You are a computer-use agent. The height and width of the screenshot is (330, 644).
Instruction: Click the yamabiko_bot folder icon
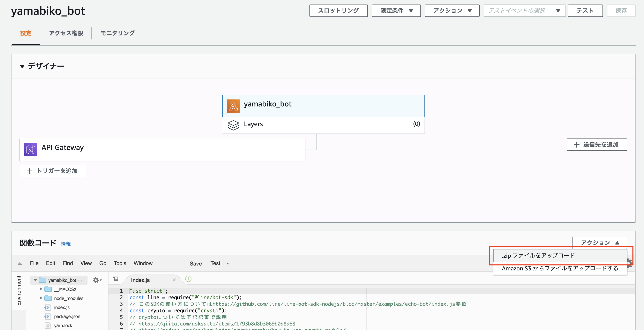click(43, 279)
